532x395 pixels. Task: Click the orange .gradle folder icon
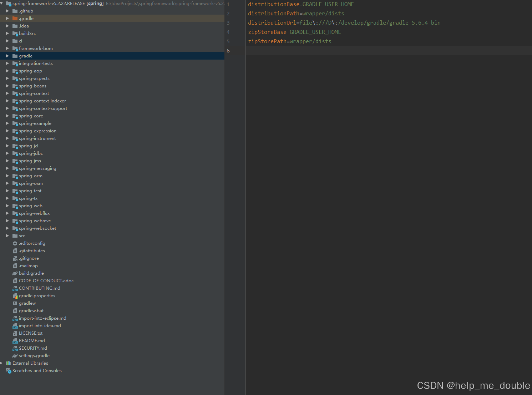coord(15,19)
